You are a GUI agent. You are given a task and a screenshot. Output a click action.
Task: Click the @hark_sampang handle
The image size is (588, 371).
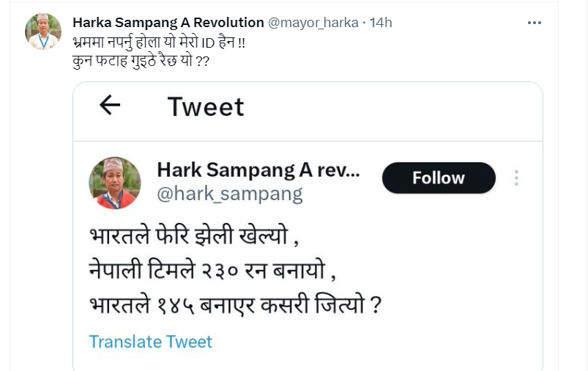(x=229, y=194)
